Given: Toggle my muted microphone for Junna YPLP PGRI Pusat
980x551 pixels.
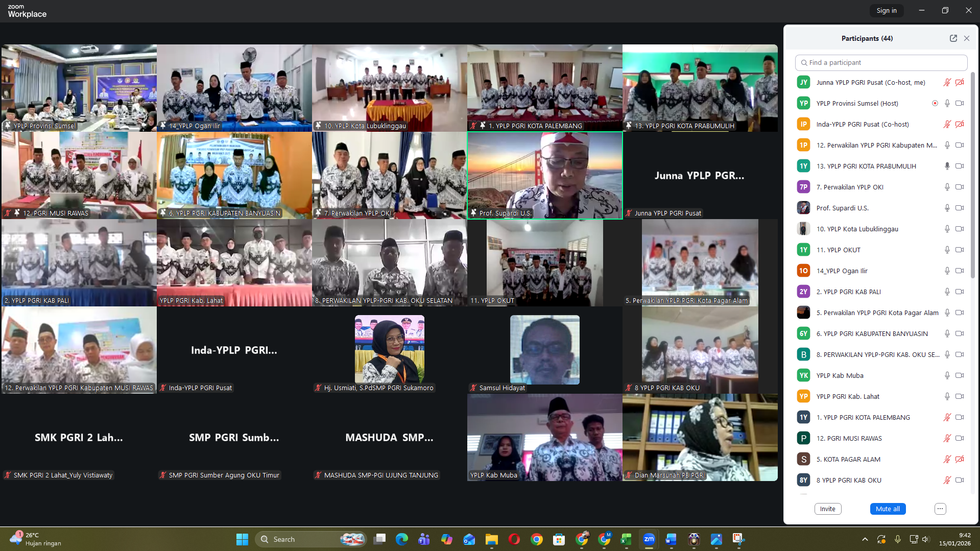Looking at the screenshot, I should 947,83.
